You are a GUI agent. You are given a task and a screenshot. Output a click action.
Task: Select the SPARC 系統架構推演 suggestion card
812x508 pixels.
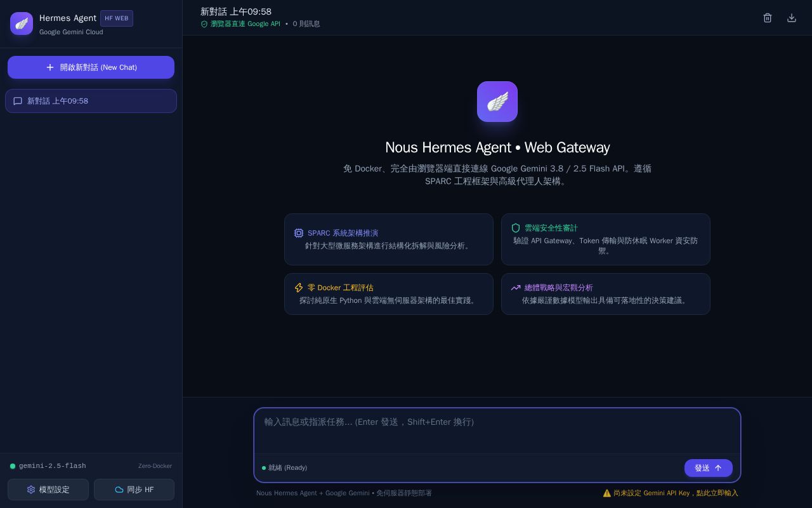[x=389, y=239]
